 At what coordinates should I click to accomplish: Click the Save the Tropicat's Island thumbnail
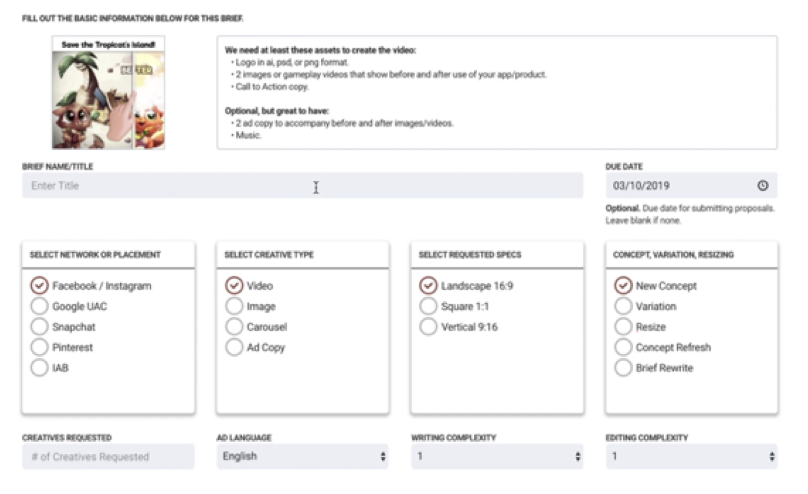pos(109,93)
